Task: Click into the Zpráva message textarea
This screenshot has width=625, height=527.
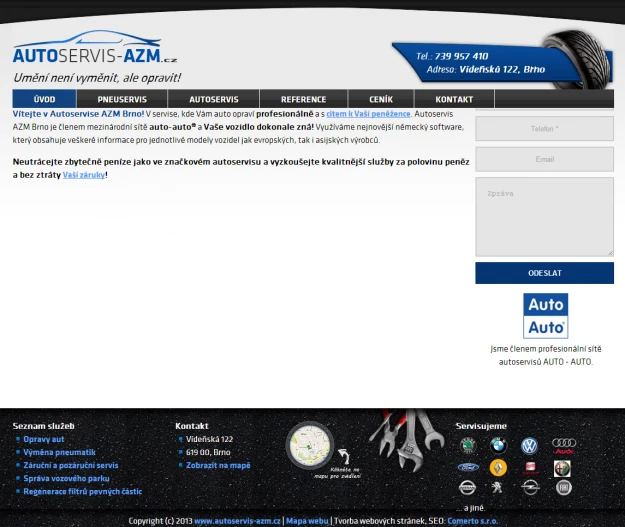Action: click(544, 217)
